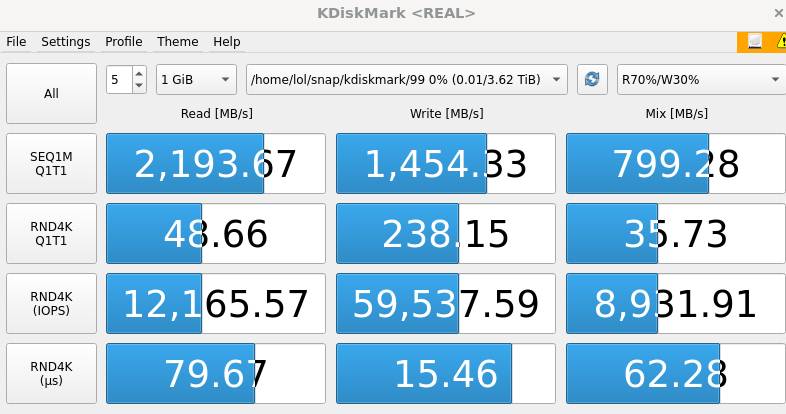Click the SEQ1M read result bar 2,193.67

point(216,164)
